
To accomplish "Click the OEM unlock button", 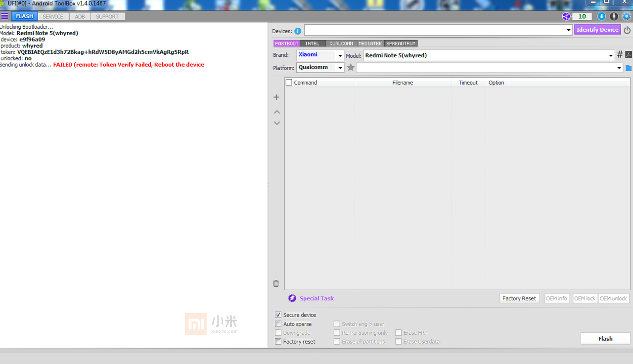I will [x=614, y=298].
